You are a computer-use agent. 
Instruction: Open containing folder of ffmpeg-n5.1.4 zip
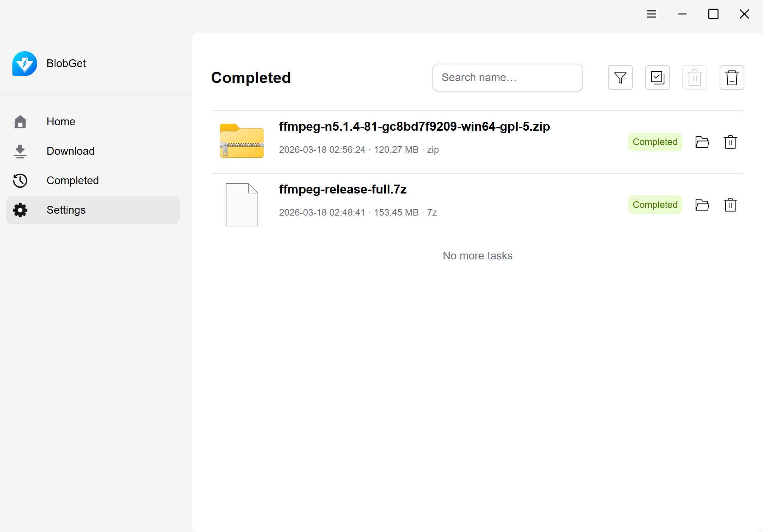(702, 142)
